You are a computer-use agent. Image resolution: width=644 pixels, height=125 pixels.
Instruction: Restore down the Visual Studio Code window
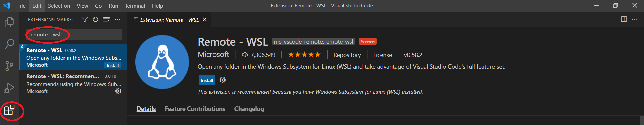click(615, 6)
